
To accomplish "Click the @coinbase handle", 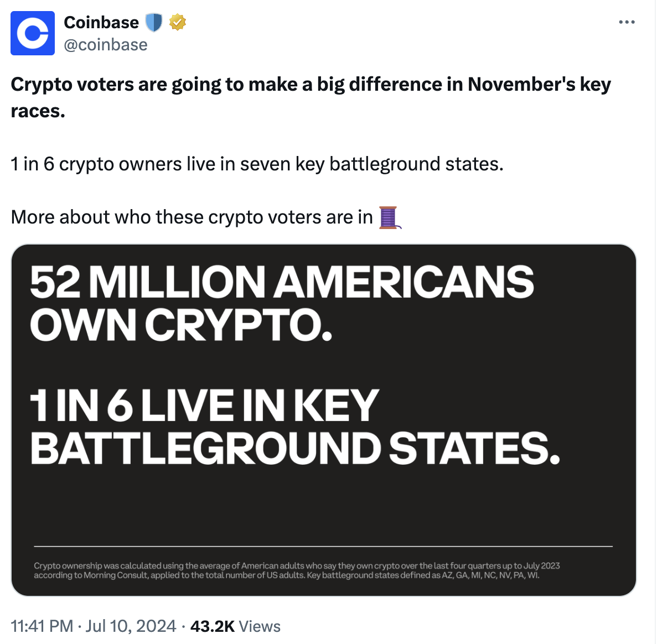I will pos(106,45).
